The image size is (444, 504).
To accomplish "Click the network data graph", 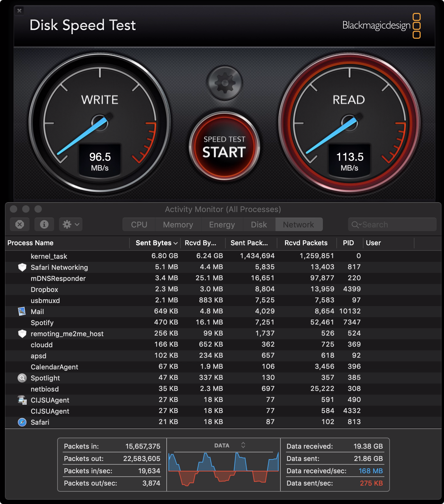I will (224, 469).
